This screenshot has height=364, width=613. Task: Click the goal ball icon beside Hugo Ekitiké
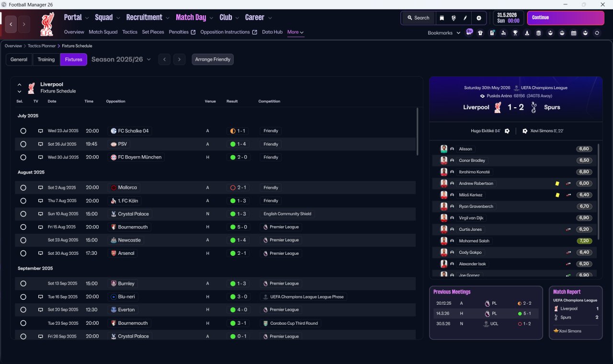(x=507, y=131)
